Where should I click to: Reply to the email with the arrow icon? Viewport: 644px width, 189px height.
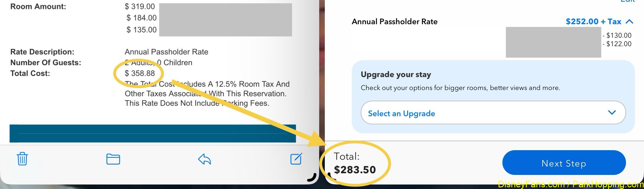[x=204, y=159]
